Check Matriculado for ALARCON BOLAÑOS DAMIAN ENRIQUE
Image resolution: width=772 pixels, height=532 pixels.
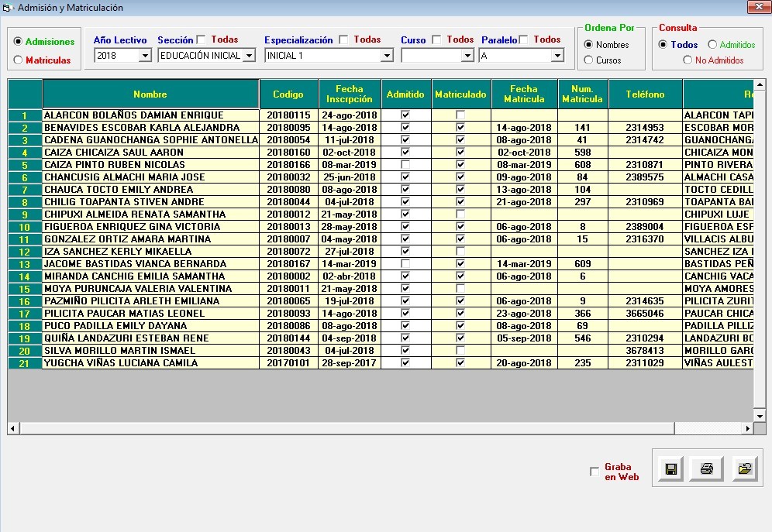(x=460, y=115)
